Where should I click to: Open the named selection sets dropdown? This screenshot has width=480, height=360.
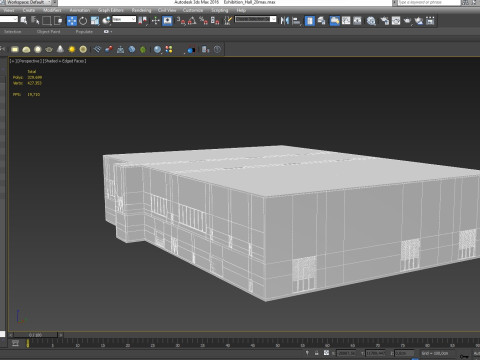click(x=255, y=19)
